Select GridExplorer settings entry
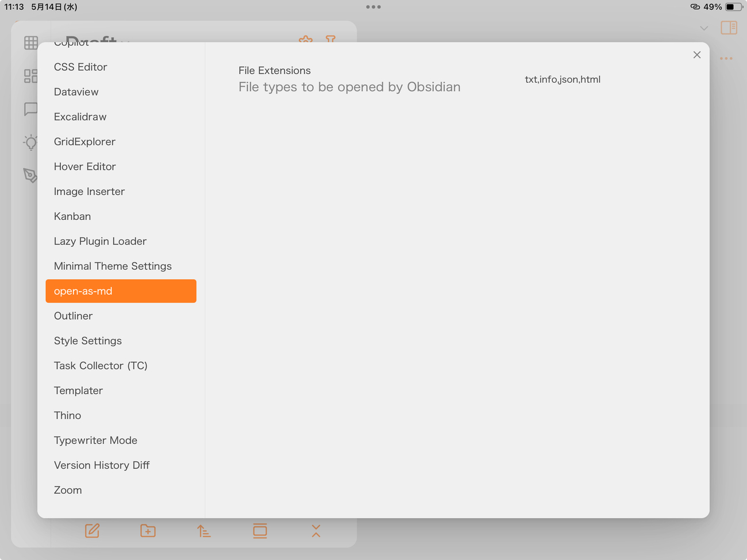This screenshot has height=560, width=747. click(121, 142)
